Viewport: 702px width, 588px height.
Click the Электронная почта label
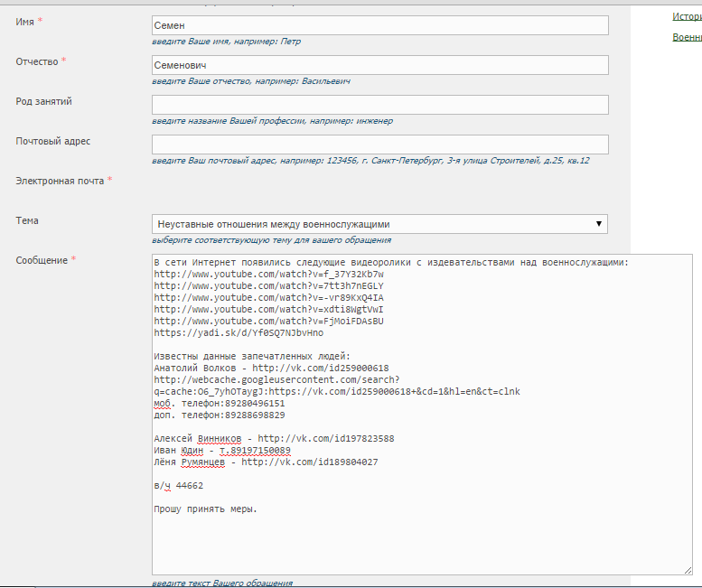[60, 181]
